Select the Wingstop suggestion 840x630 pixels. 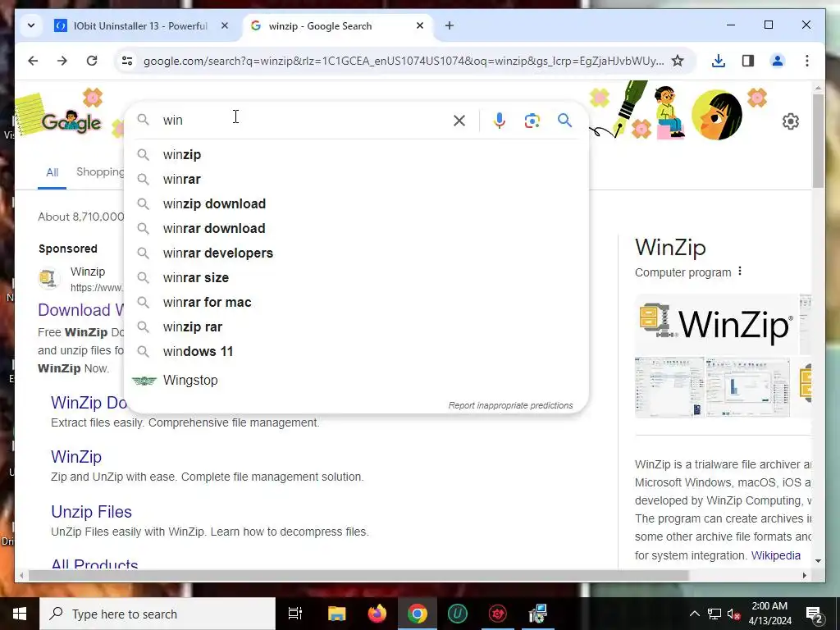356,381
